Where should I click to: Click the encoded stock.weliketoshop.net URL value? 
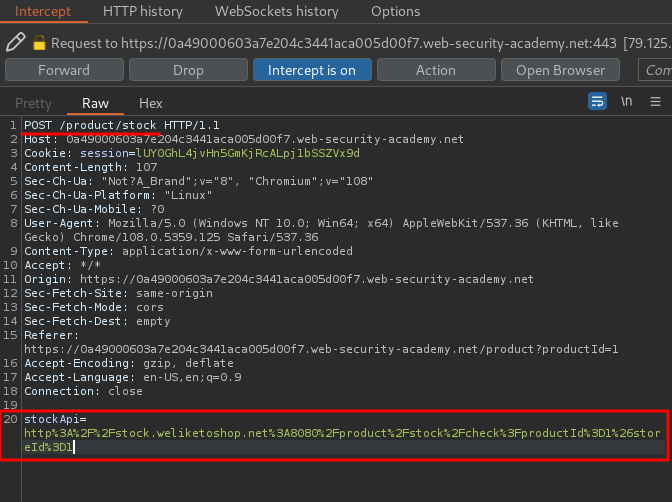[x=342, y=440]
